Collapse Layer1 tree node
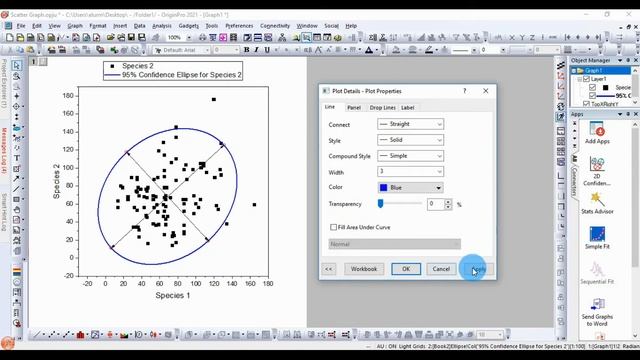Image resolution: width=640 pixels, height=360 pixels. click(580, 79)
